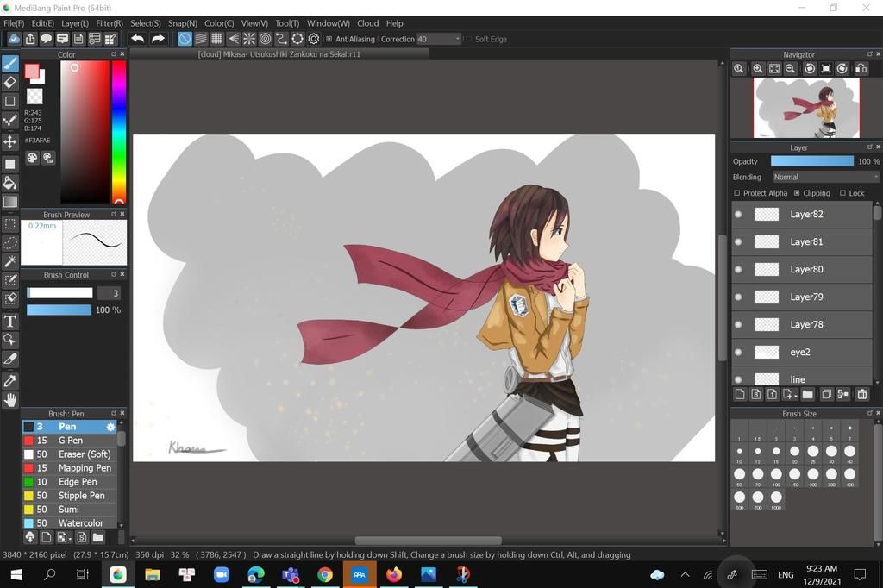Click the Navigator preview thumbnail
Image resolution: width=883 pixels, height=588 pixels.
pos(806,108)
